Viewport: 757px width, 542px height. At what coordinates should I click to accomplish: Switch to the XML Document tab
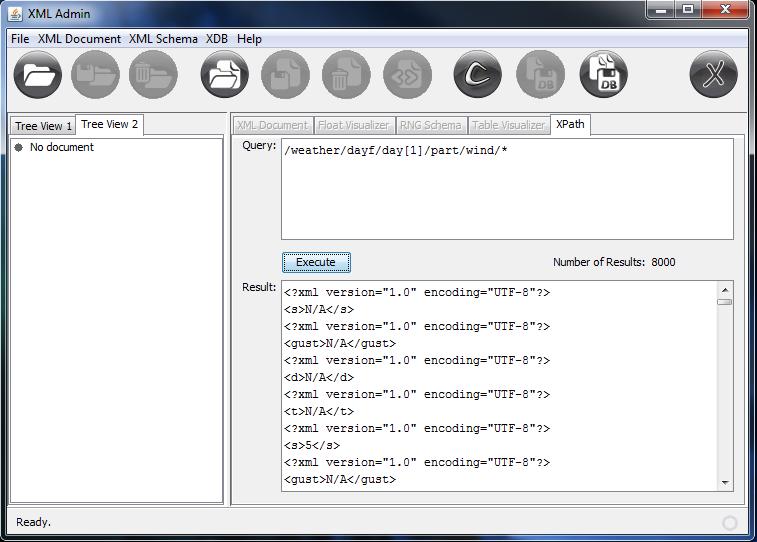point(272,125)
